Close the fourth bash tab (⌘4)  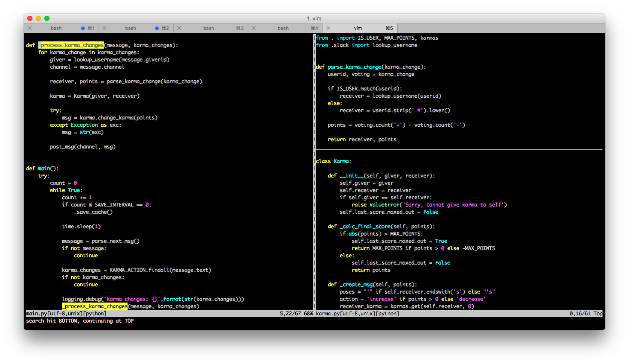pos(253,28)
